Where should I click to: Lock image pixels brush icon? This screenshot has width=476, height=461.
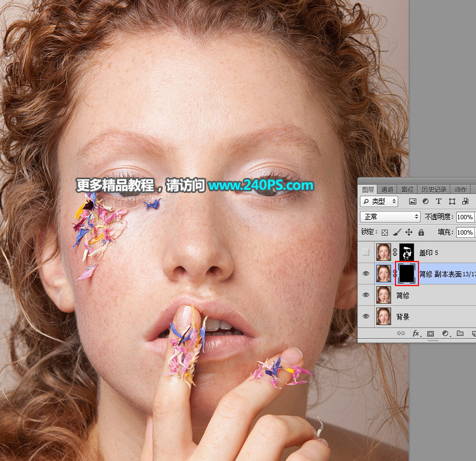tap(397, 232)
